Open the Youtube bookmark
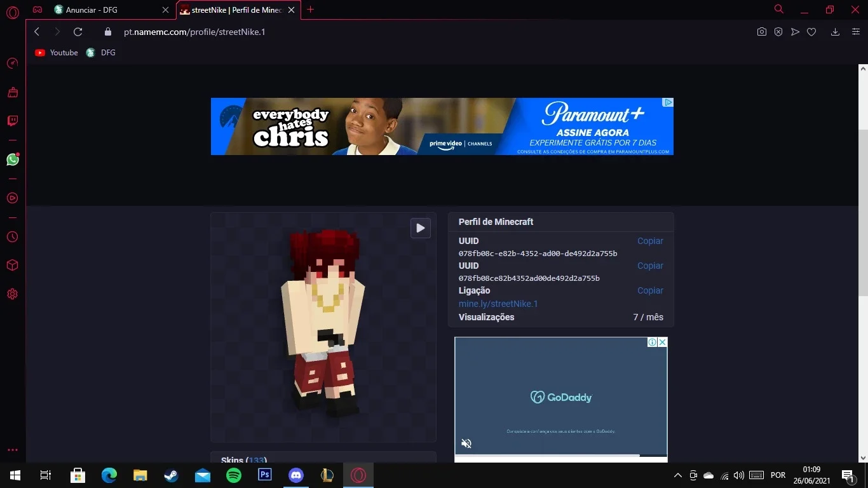 point(57,53)
